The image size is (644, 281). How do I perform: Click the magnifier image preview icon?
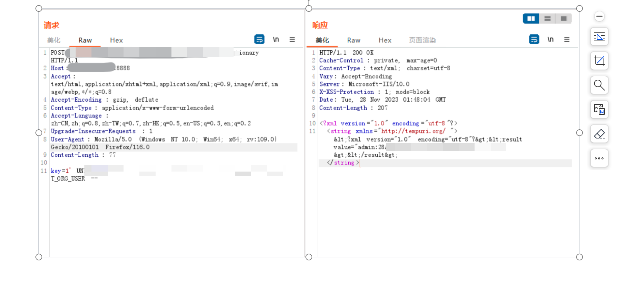599,85
